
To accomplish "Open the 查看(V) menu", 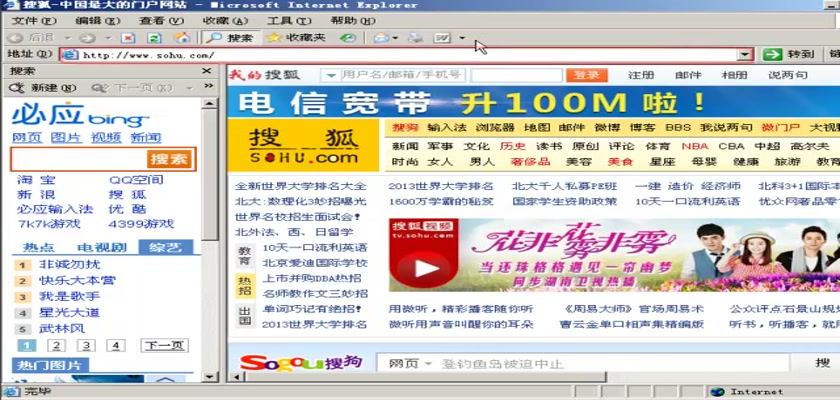I will pos(161,21).
